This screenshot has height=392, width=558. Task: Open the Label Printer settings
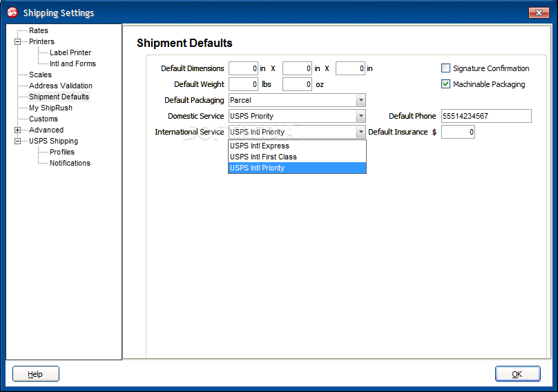click(x=70, y=52)
